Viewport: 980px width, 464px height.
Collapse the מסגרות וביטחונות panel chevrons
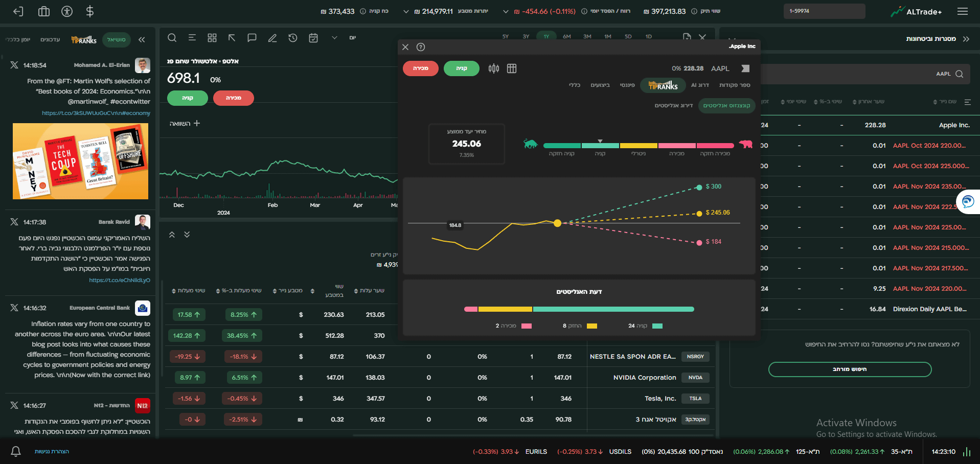click(x=966, y=39)
